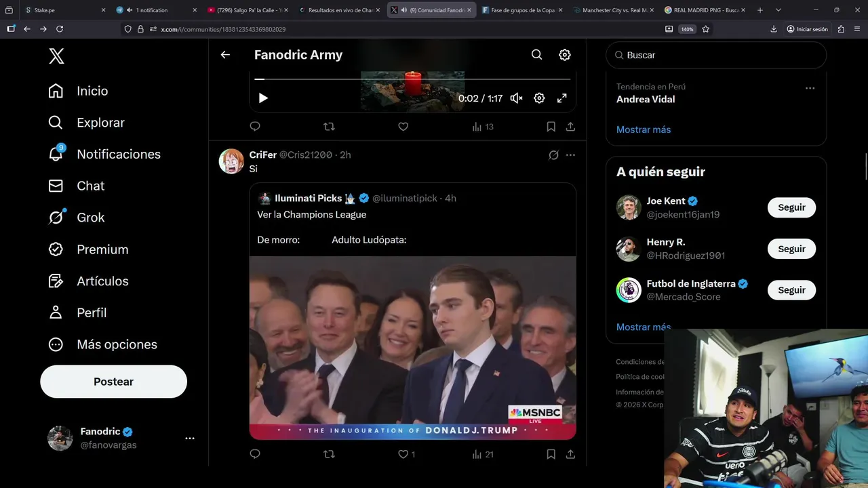View analytics for post with 21 views

483,454
